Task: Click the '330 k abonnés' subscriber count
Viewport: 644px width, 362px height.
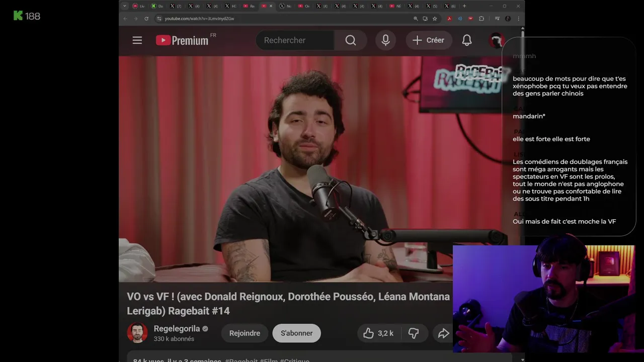Action: tap(174, 339)
